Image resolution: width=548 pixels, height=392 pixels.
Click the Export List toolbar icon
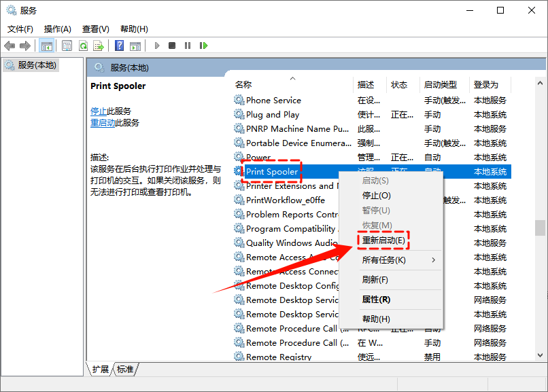[x=99, y=46]
